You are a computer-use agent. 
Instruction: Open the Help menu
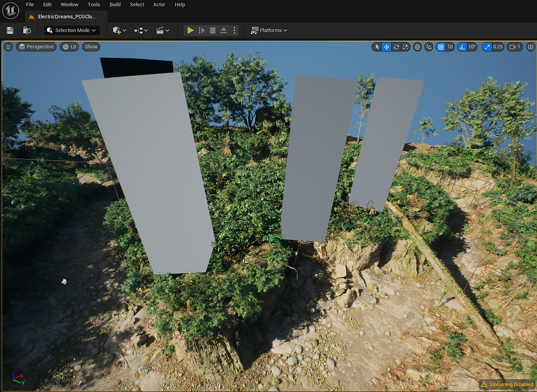[180, 4]
